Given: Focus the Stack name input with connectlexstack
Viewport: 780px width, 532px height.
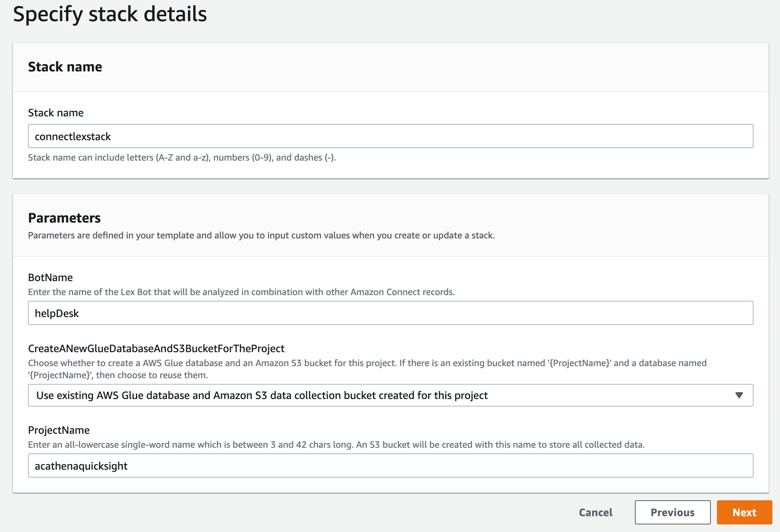Looking at the screenshot, I should [x=390, y=136].
